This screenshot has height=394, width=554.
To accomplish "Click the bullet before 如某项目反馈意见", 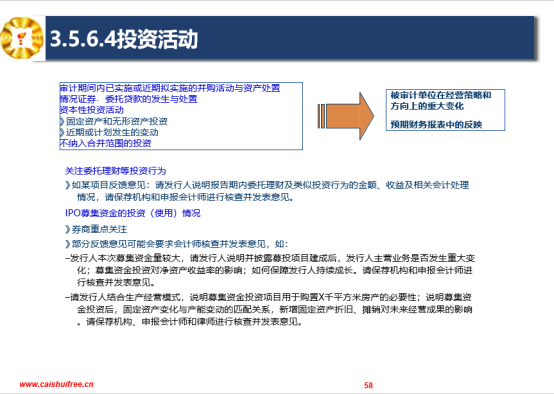I will [x=68, y=185].
